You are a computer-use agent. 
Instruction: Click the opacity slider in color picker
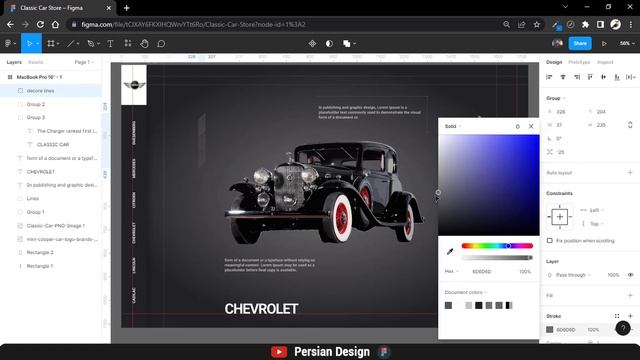pyautogui.click(x=497, y=258)
